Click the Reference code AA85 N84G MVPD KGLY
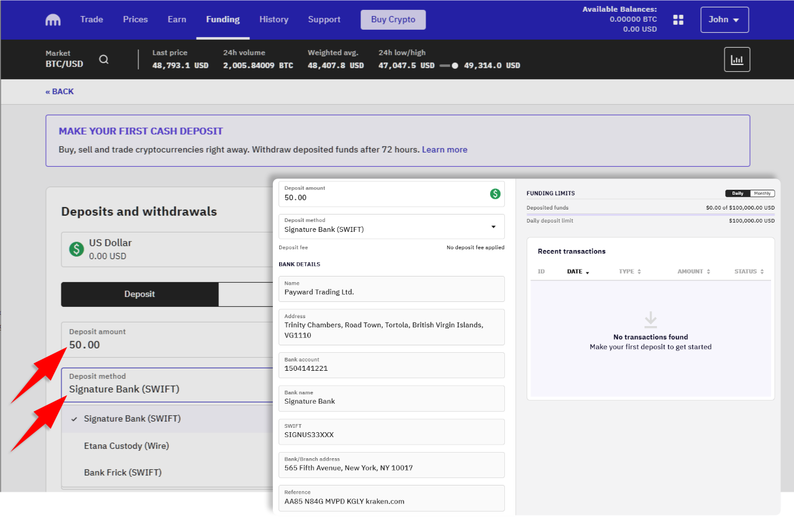 click(391, 498)
